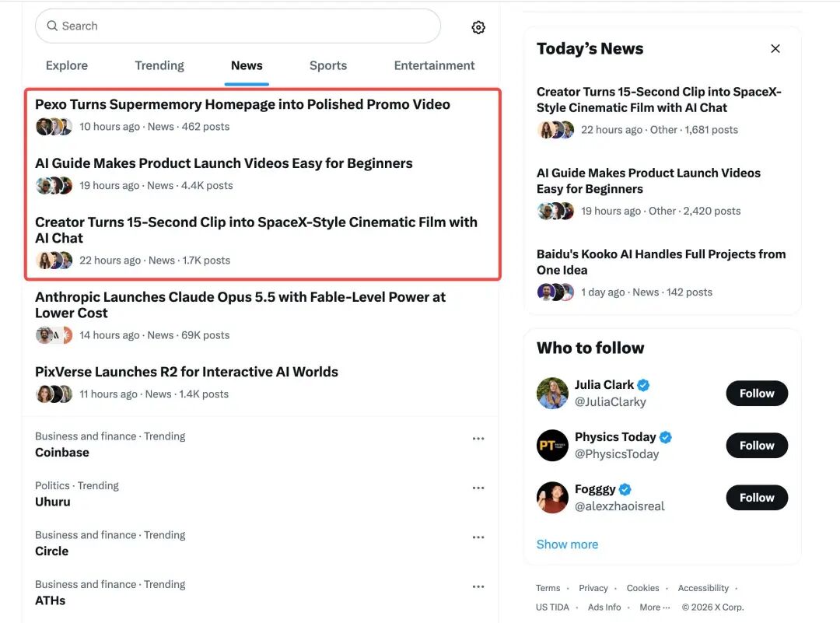
Task: Open the Entertainment tab
Action: 435,65
